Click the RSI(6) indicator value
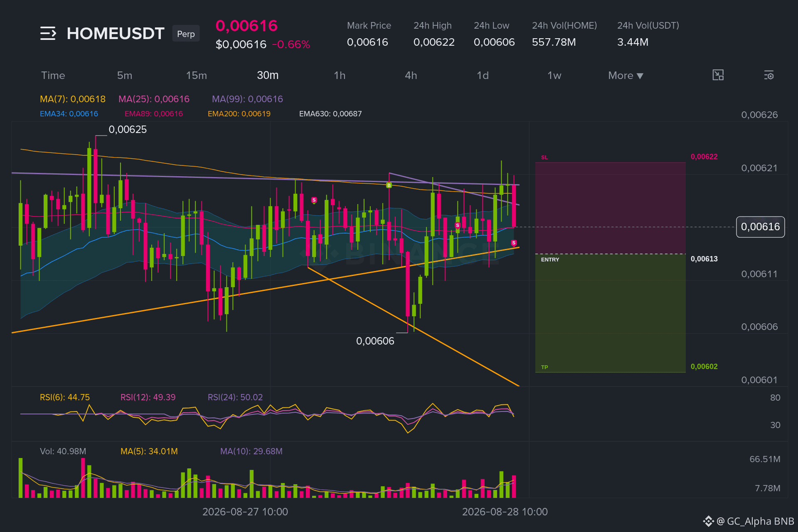This screenshot has height=532, width=798. click(65, 397)
